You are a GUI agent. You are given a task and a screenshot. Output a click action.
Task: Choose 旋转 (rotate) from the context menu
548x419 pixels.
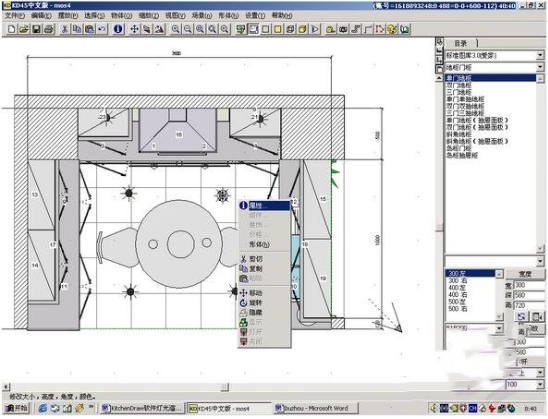[x=255, y=303]
